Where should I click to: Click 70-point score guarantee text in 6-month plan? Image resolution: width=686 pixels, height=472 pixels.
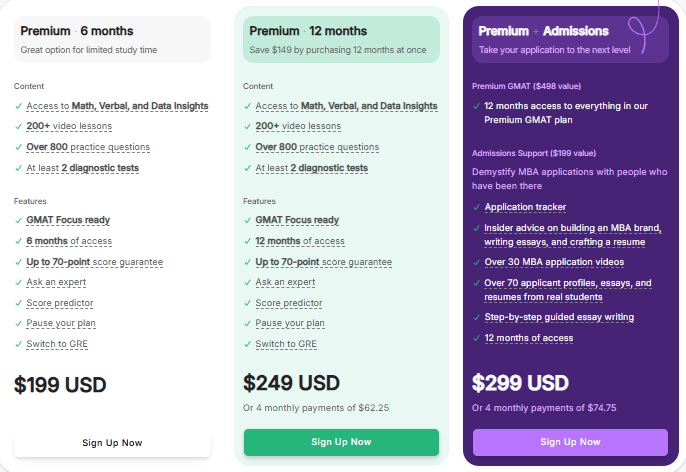[95, 262]
